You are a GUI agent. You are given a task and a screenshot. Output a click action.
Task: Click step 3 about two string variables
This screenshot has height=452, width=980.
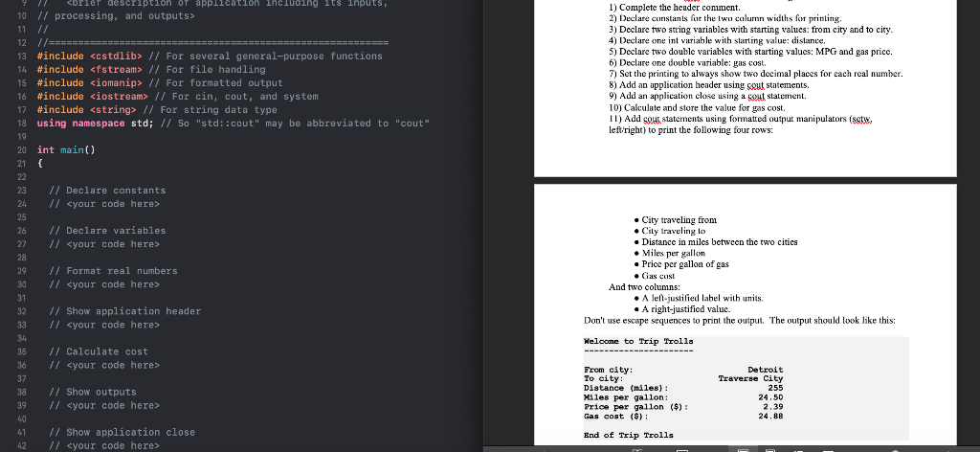click(x=750, y=30)
